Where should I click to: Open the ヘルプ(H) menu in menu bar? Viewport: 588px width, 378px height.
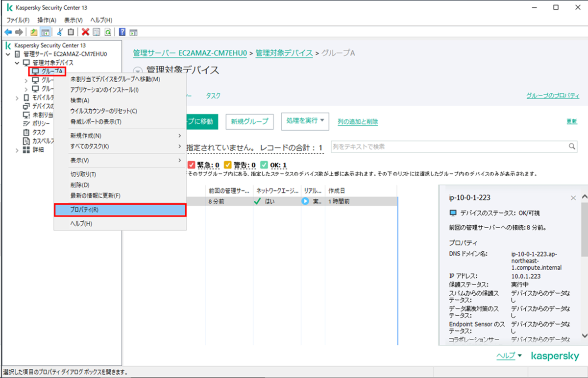pos(101,20)
